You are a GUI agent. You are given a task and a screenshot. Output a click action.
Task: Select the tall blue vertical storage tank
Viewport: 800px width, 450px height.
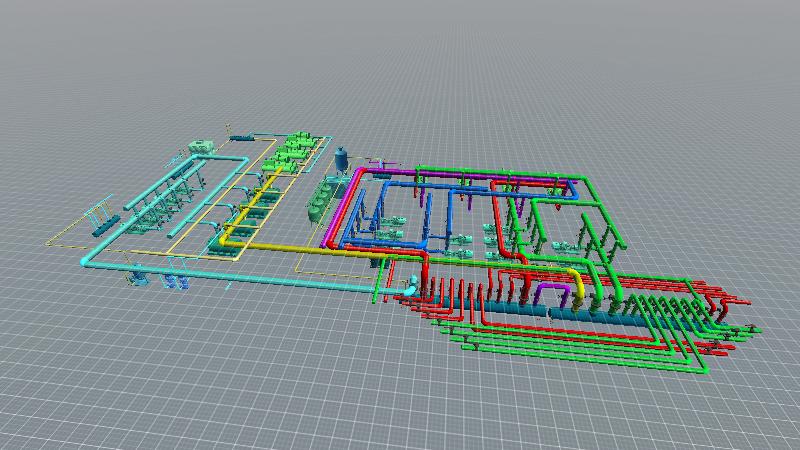point(342,160)
